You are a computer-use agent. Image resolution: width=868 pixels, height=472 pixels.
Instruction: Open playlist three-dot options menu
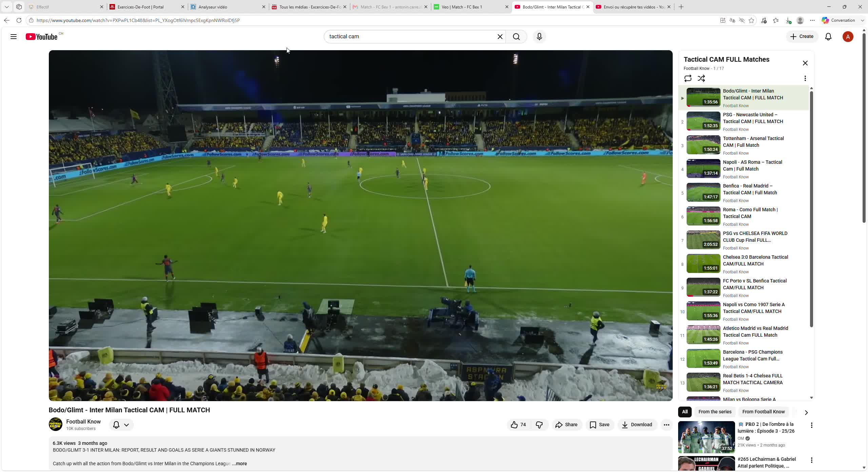point(805,78)
